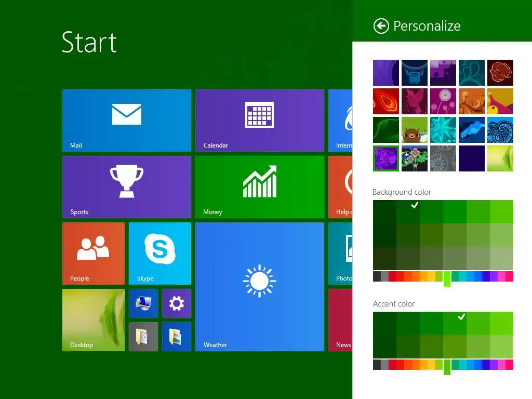Image resolution: width=532 pixels, height=399 pixels.
Task: Launch Skype tile
Action: coord(160,254)
